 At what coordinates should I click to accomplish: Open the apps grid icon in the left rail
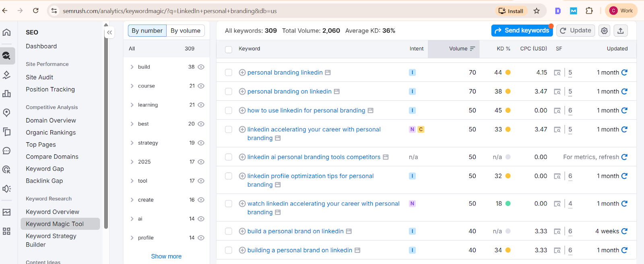(x=7, y=231)
